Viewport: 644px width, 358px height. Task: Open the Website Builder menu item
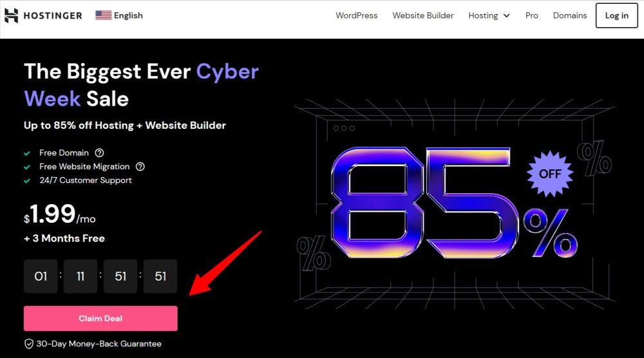tap(423, 15)
